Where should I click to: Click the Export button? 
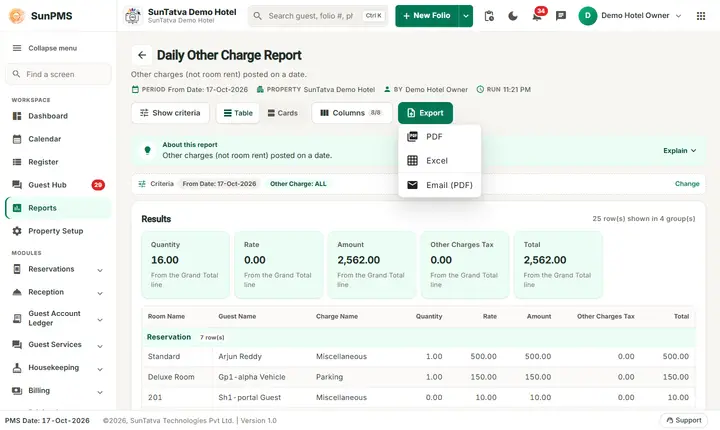pyautogui.click(x=425, y=113)
